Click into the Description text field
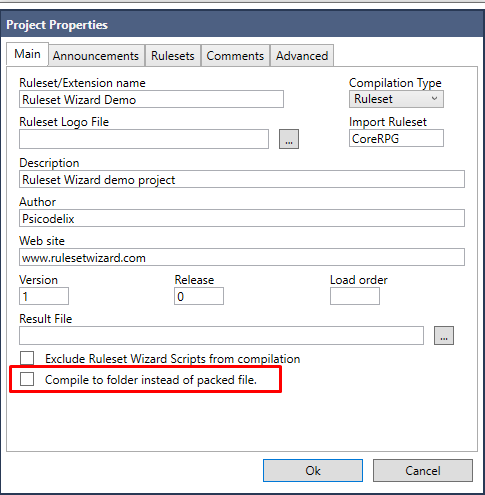The height and width of the screenshot is (495, 485). tap(242, 179)
